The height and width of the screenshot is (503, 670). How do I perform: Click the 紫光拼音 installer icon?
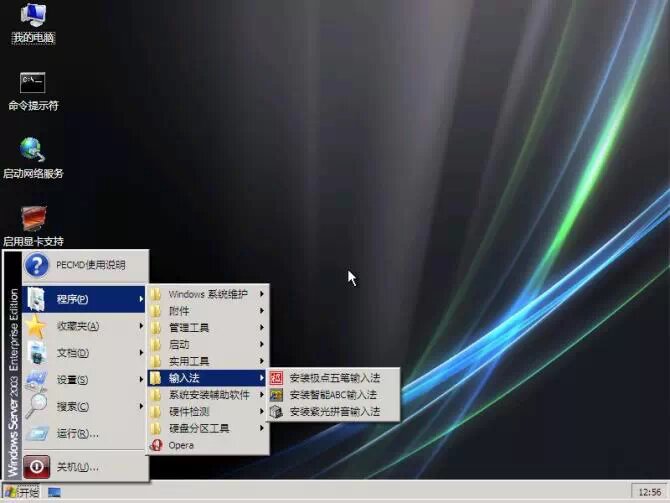click(276, 412)
